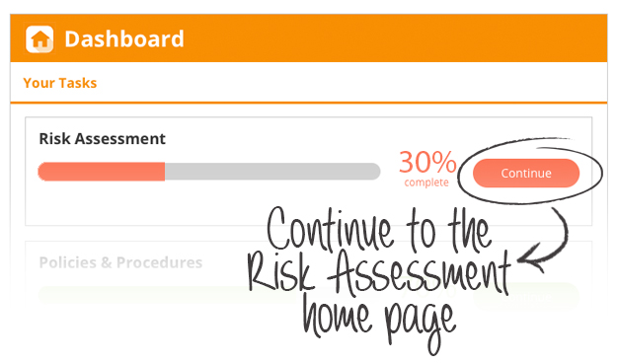Click the filled red portion of progress bar
The height and width of the screenshot is (364, 618).
coord(102,172)
